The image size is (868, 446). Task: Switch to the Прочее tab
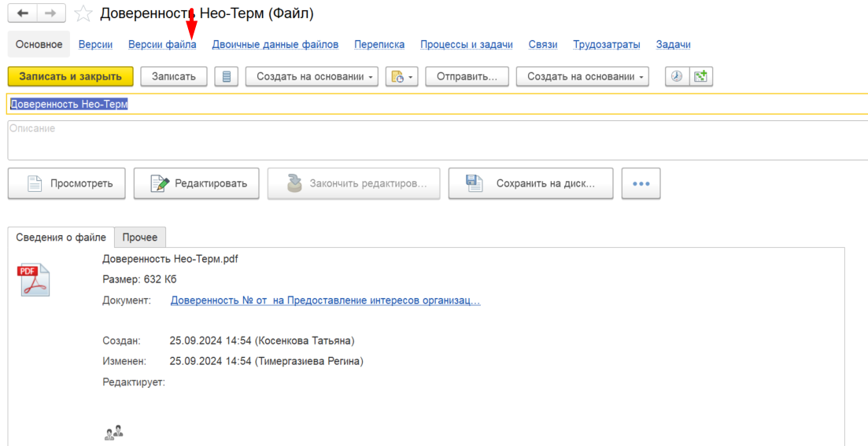(x=140, y=238)
